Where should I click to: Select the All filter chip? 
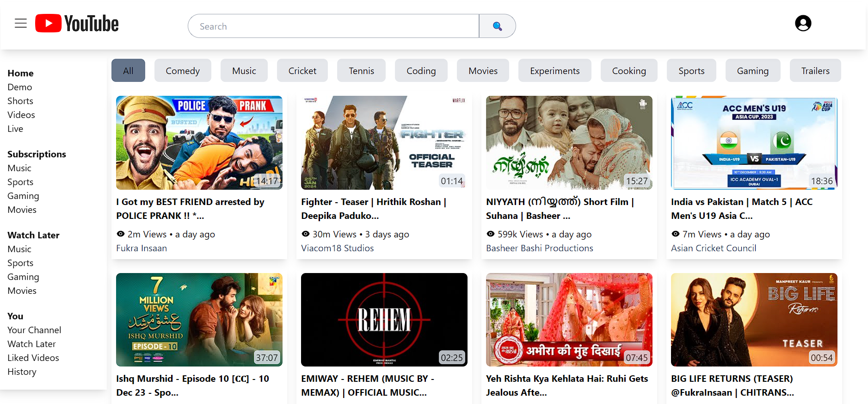coord(128,70)
